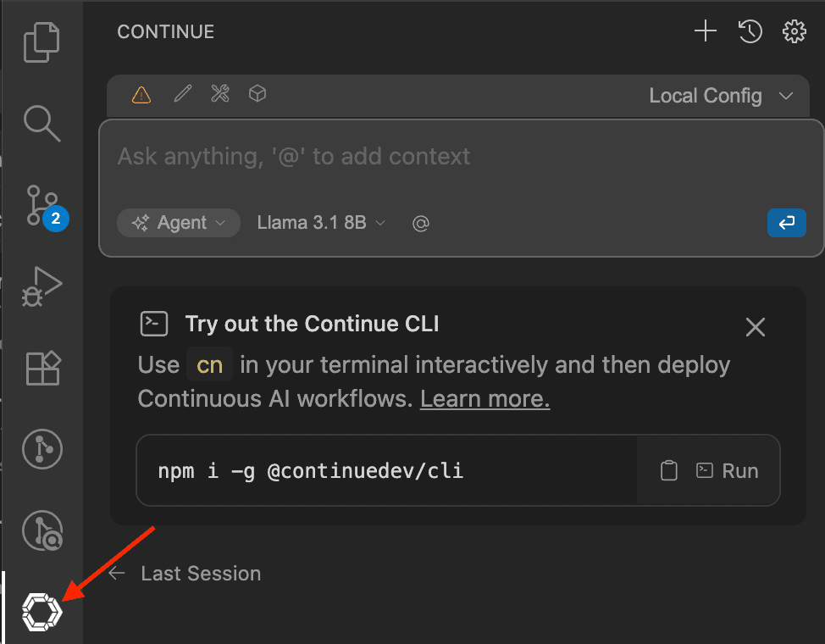
Task: Add context using the @ button
Action: pyautogui.click(x=421, y=223)
